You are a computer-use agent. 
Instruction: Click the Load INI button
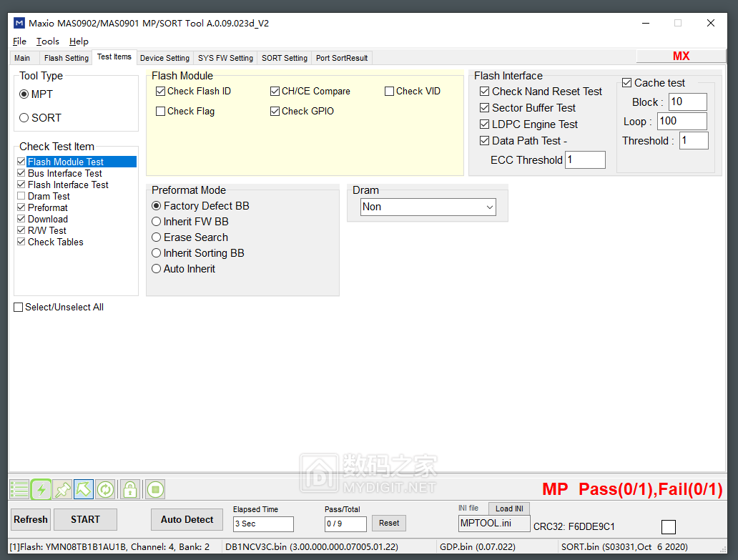[x=509, y=509]
